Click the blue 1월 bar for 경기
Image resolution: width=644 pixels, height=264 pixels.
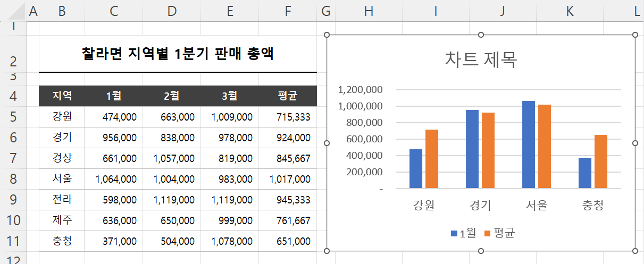coord(472,149)
